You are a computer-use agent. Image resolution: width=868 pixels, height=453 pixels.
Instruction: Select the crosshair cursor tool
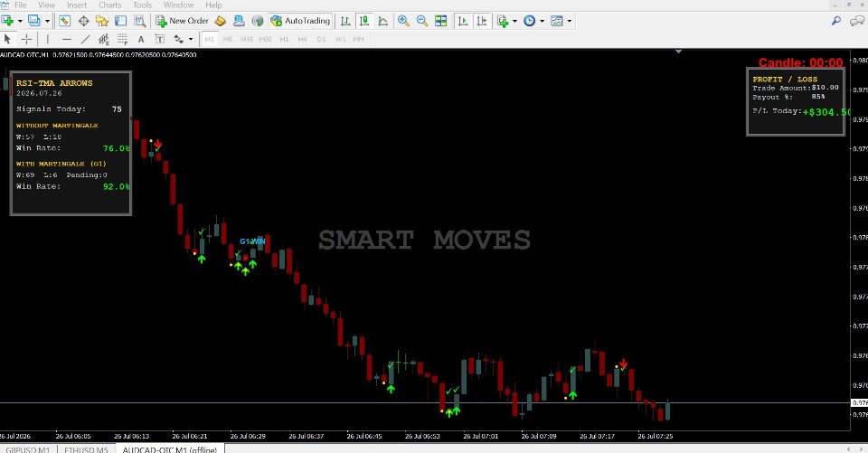[26, 39]
